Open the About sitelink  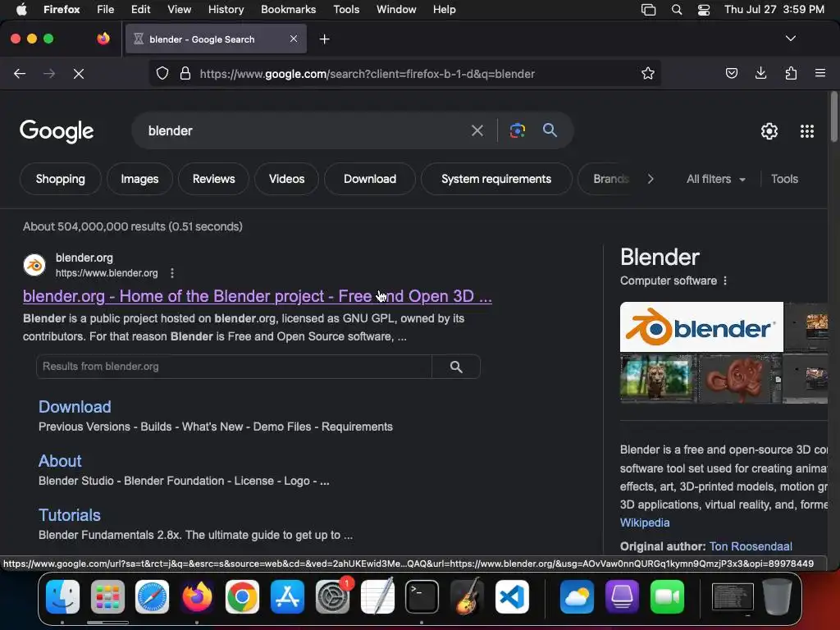(60, 461)
